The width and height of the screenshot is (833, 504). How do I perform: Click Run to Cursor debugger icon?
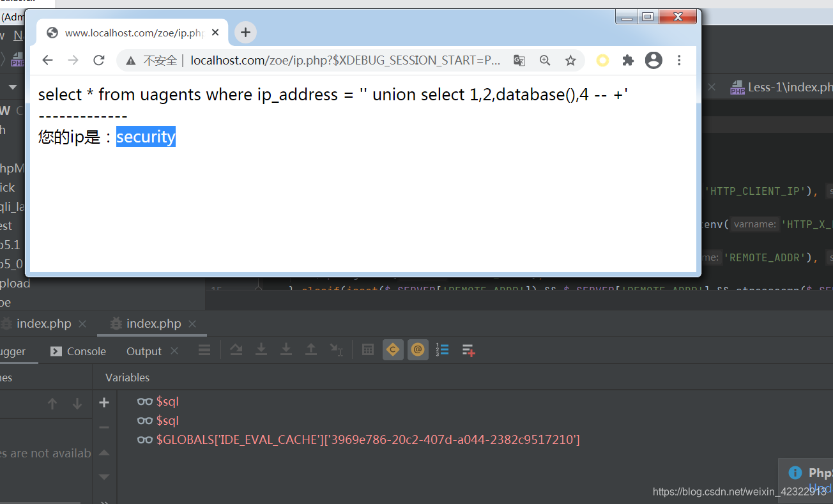[336, 349]
